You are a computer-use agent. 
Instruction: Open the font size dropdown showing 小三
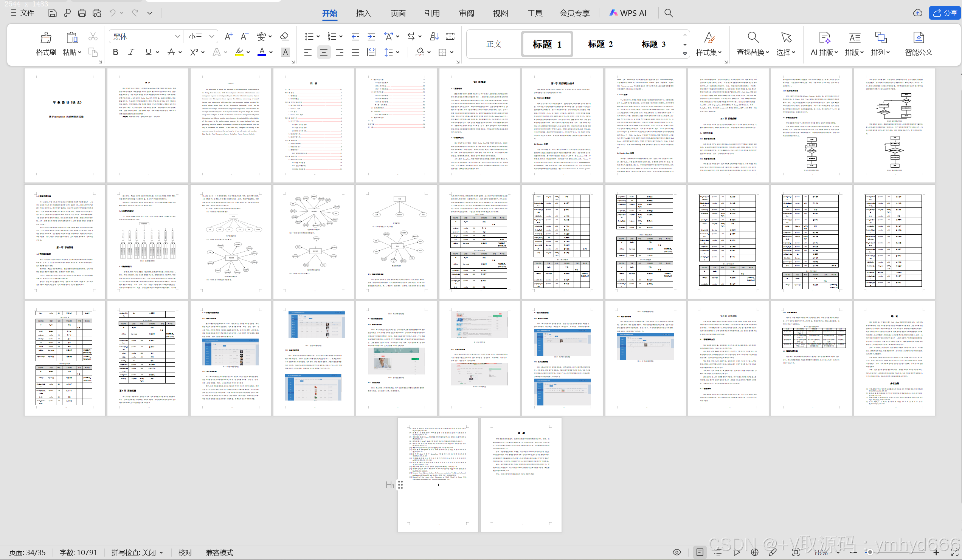211,36
